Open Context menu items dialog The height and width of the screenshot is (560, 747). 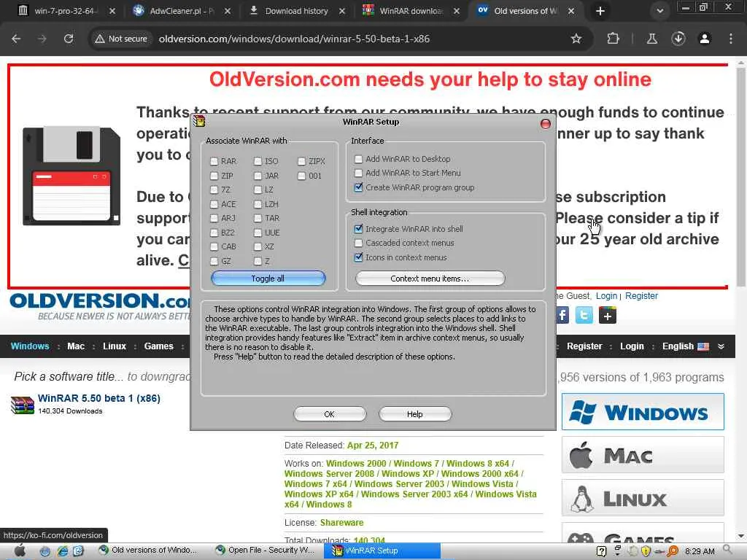pos(430,279)
